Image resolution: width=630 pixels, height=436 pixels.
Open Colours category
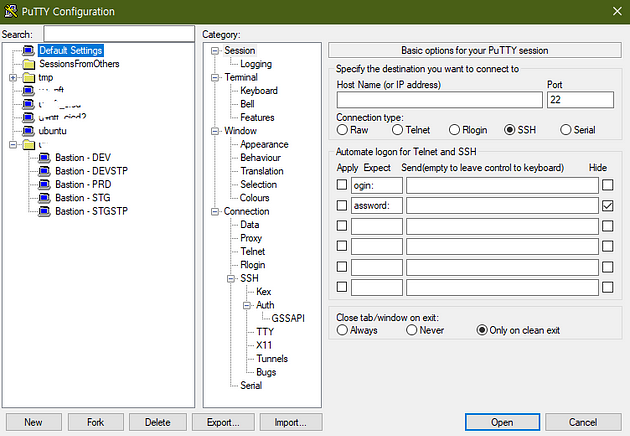click(x=254, y=198)
